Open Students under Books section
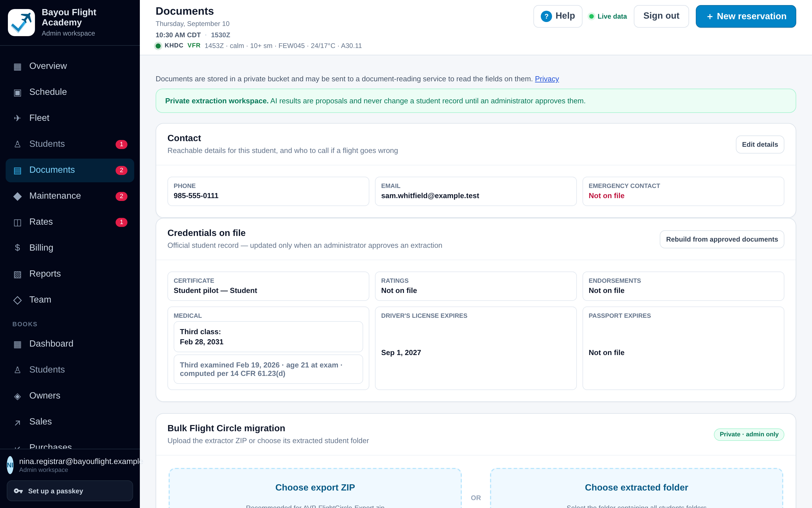The height and width of the screenshot is (508, 812). click(70, 370)
